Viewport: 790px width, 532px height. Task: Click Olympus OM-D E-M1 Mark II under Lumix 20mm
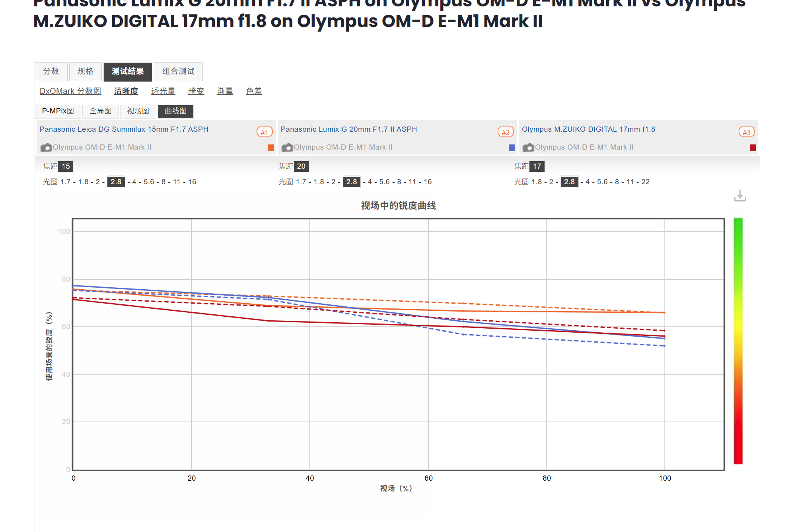(x=343, y=147)
